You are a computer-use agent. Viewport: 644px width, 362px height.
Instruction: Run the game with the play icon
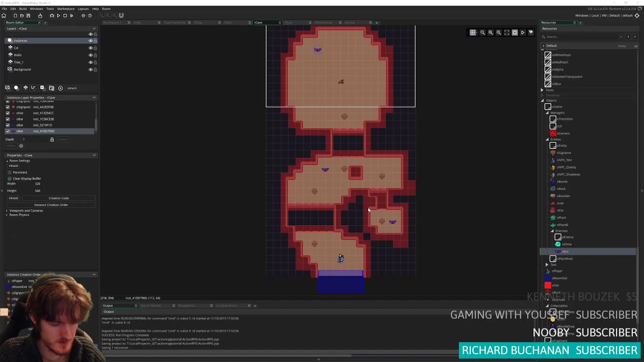click(58, 16)
